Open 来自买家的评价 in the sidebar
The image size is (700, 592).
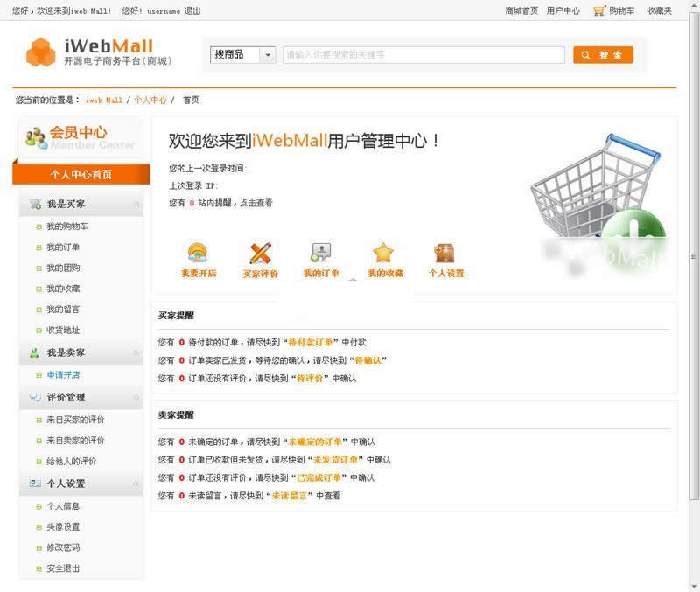click(x=75, y=420)
